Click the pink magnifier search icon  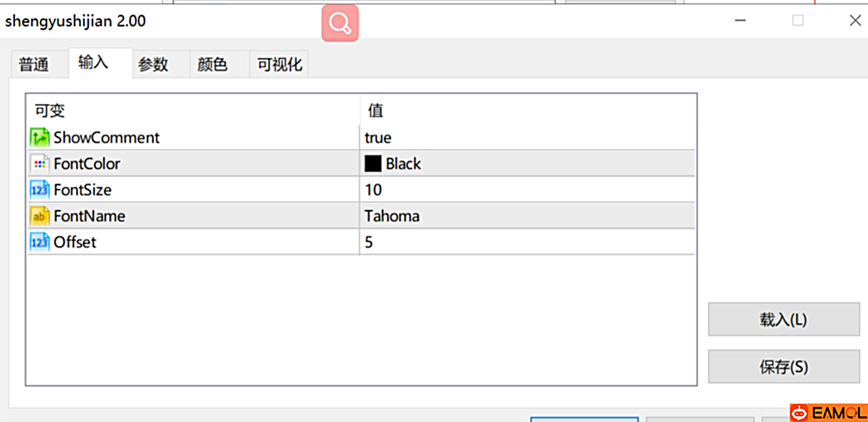[340, 23]
